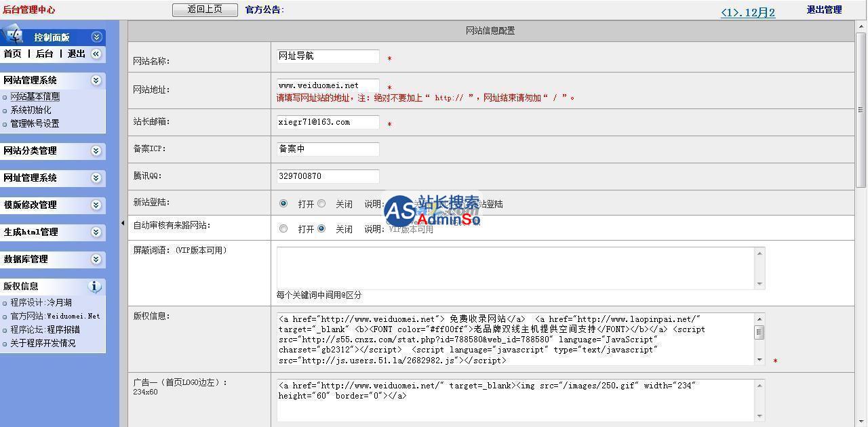Image resolution: width=868 pixels, height=427 pixels.
Task: Expand the 网站分类管理 section
Action: point(96,150)
